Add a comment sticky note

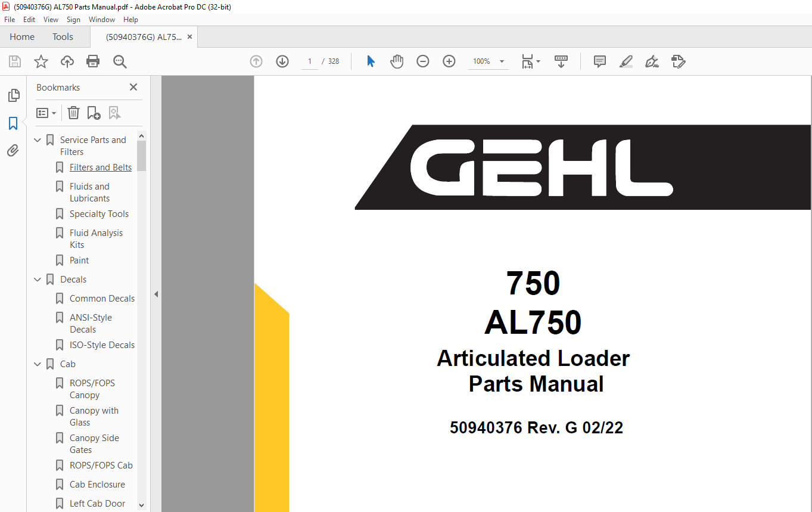pos(600,61)
